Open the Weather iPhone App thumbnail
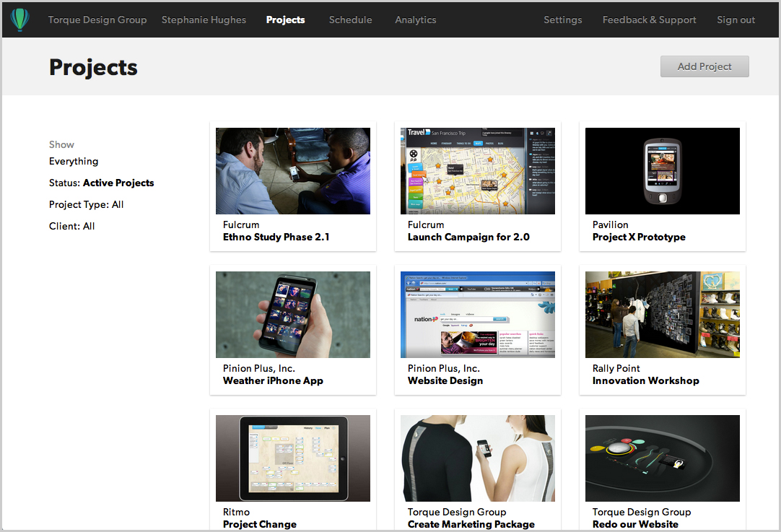 [292, 315]
